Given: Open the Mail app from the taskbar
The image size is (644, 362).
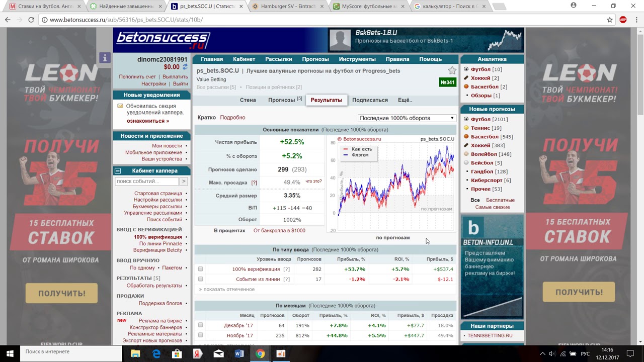Looking at the screenshot, I should click(218, 353).
